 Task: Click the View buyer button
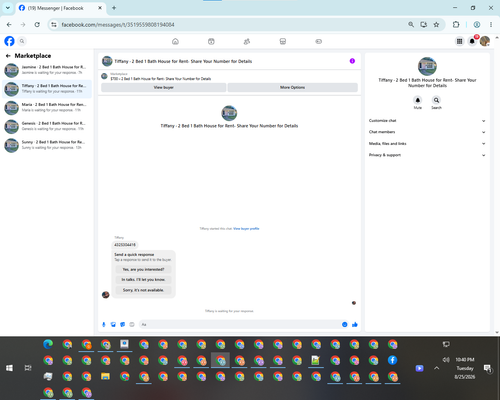163,87
